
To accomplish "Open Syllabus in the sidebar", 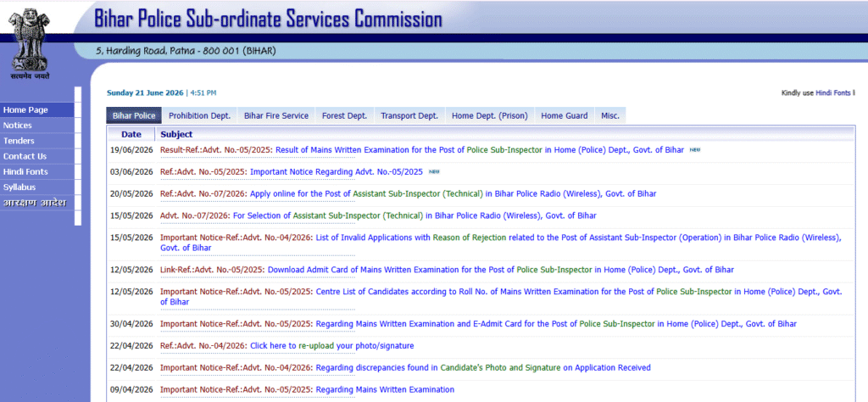I will [x=37, y=187].
